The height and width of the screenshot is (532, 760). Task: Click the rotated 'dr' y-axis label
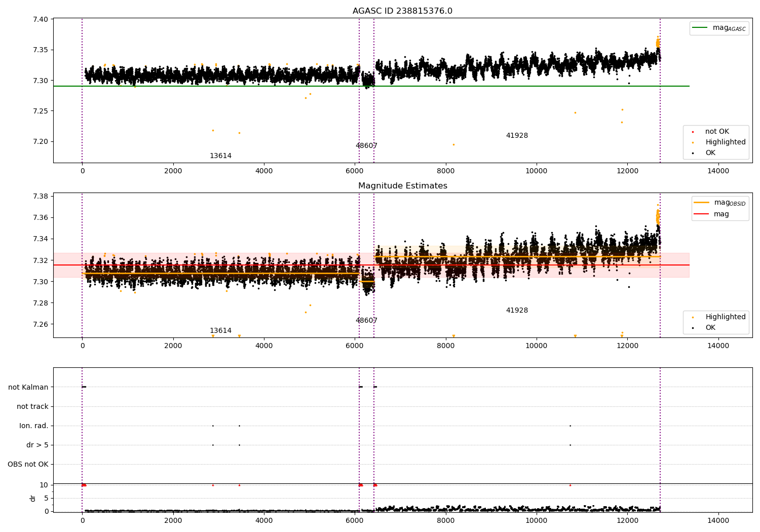(x=33, y=498)
